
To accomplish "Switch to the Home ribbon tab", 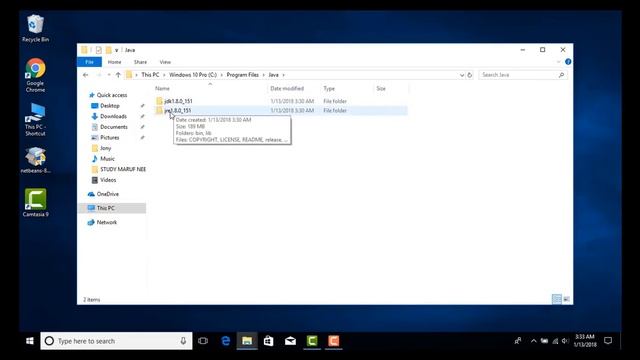I will coord(114,62).
